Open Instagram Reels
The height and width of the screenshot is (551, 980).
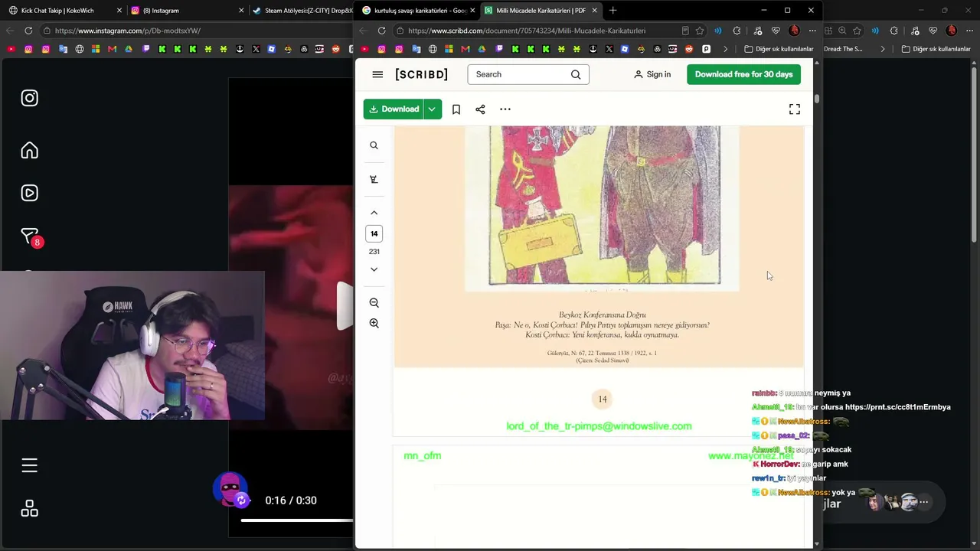(x=29, y=193)
